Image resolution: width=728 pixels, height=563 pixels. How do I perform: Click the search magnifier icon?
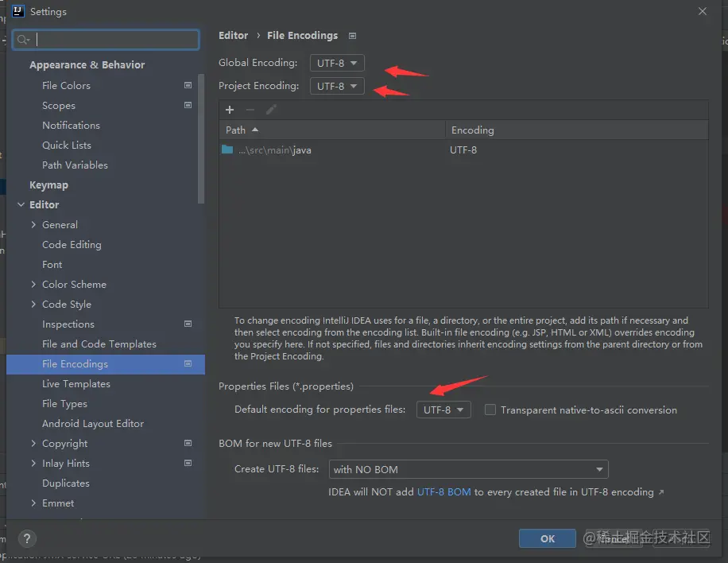[23, 40]
